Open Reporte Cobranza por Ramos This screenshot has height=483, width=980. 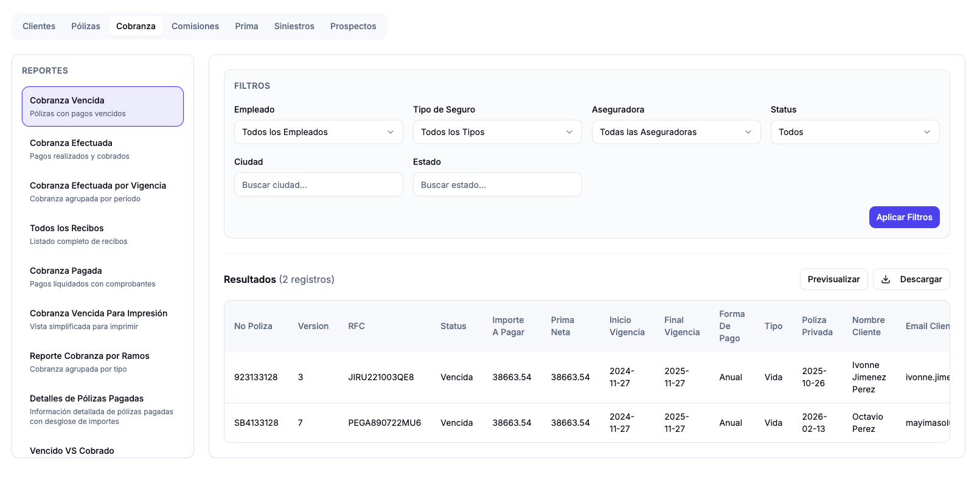[102, 362]
